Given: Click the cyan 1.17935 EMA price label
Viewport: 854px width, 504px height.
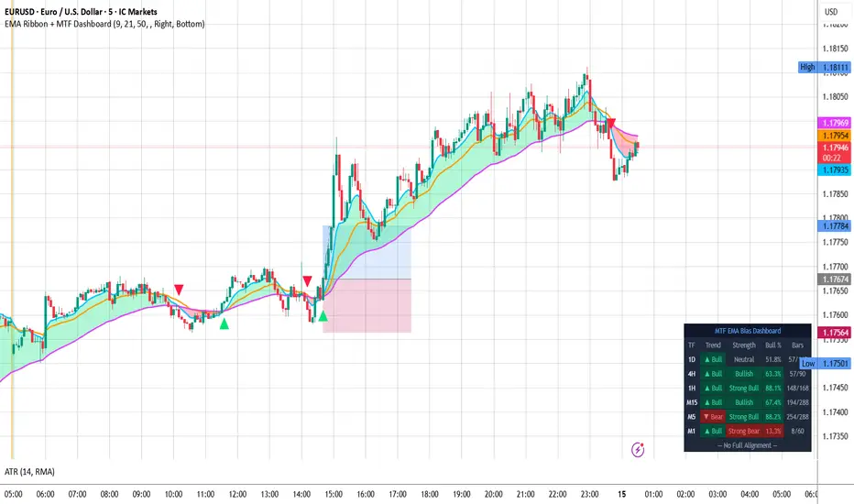Looking at the screenshot, I should click(835, 170).
